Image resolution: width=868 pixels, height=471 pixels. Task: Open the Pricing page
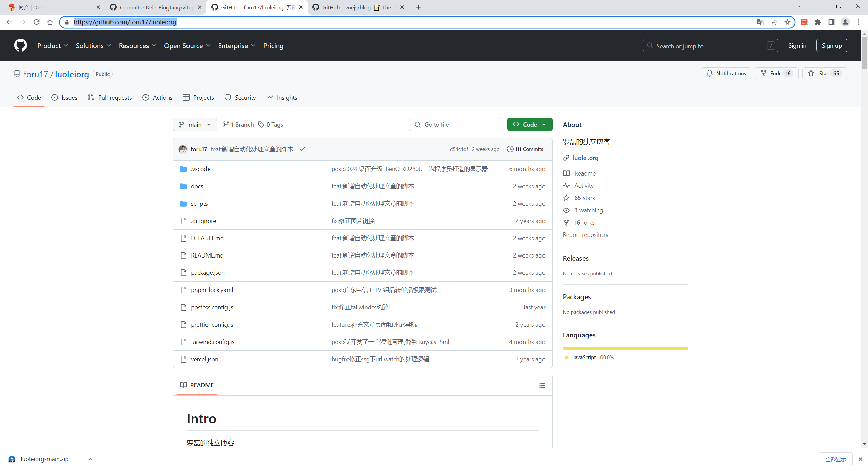coord(273,45)
